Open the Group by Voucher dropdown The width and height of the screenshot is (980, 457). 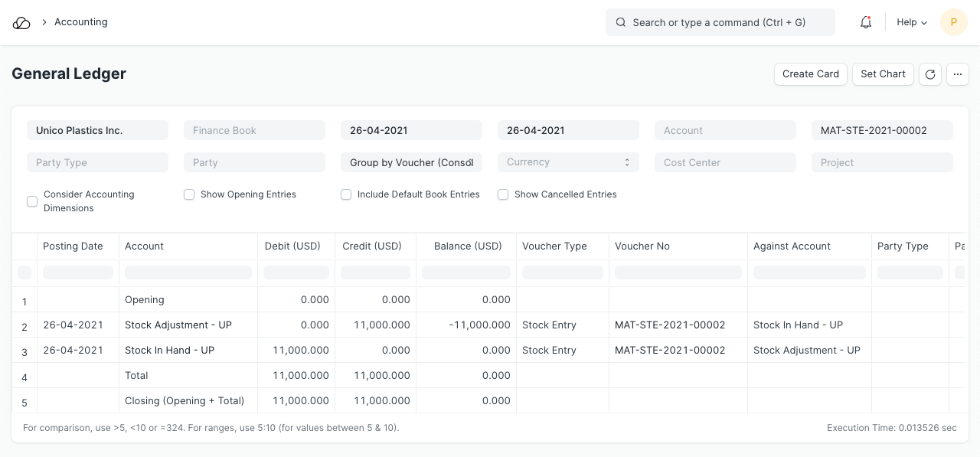[x=411, y=162]
